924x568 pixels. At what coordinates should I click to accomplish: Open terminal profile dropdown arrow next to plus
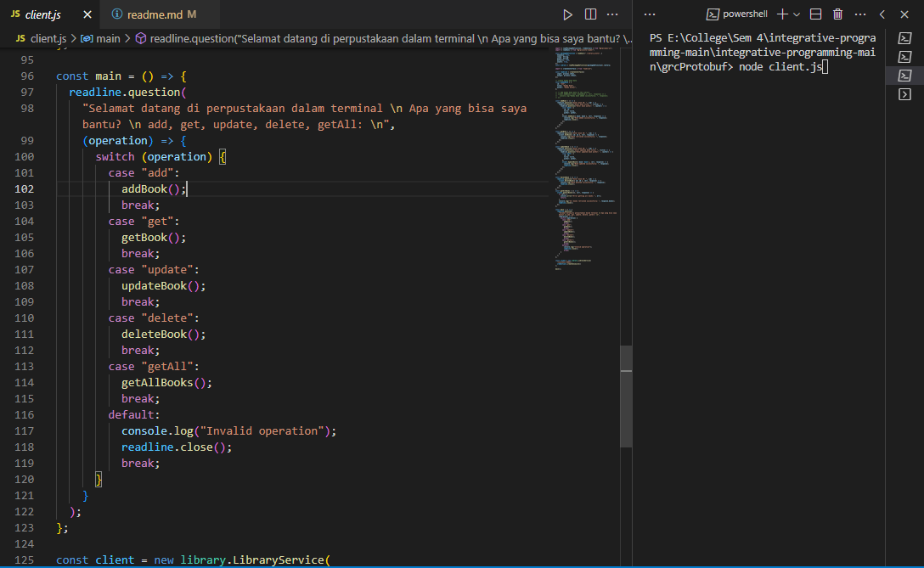point(797,14)
